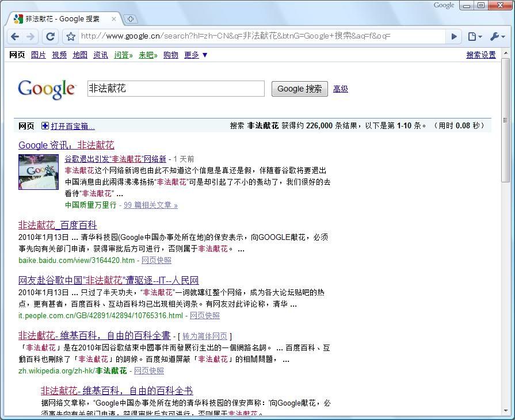Open the 高级 advanced search link
This screenshot has height=420, width=515.
[341, 89]
